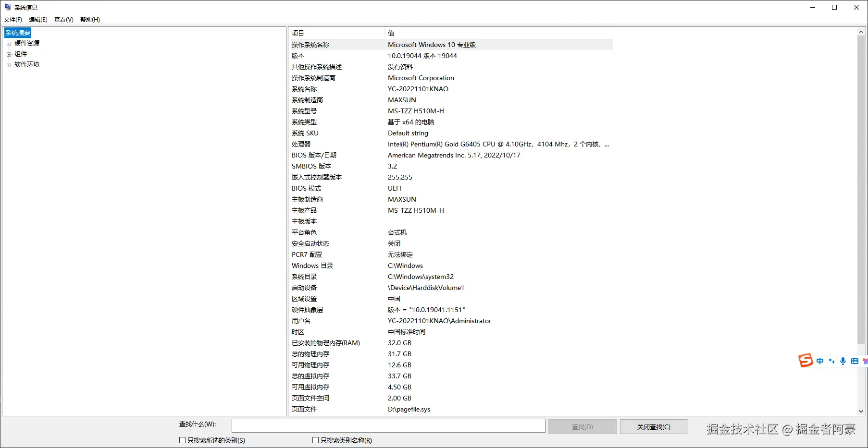Select the Windows 目录 row label
Screen dimensions: 868x448
coord(312,266)
